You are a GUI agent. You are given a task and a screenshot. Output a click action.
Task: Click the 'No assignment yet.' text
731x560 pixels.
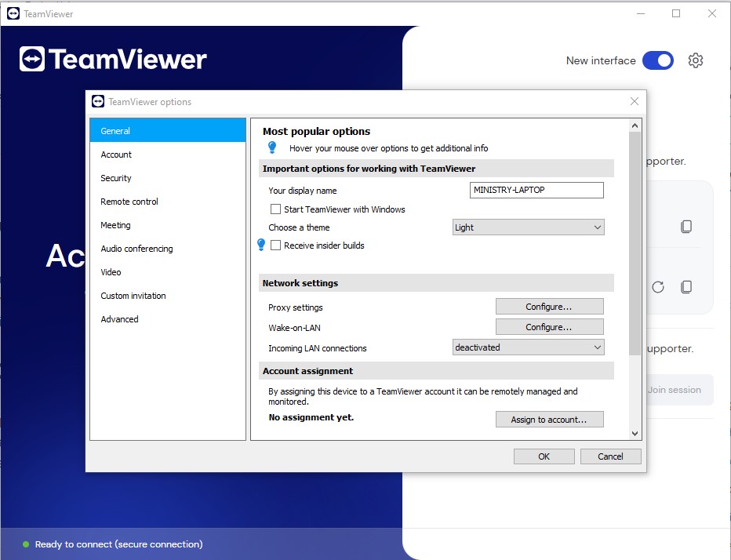(311, 417)
